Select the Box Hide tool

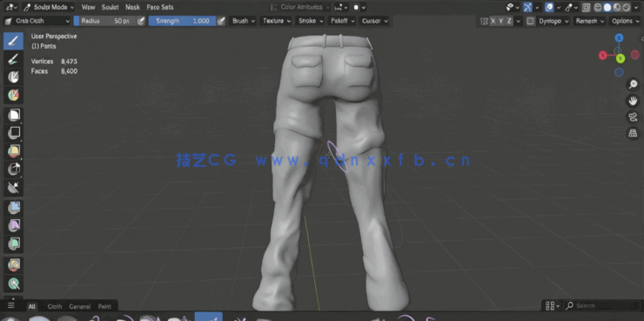click(14, 132)
